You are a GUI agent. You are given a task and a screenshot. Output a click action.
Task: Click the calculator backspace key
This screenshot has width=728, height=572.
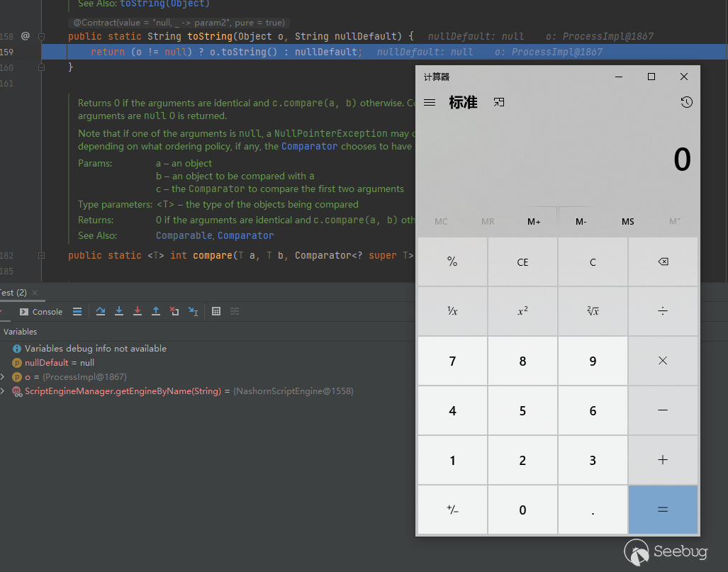pos(663,262)
